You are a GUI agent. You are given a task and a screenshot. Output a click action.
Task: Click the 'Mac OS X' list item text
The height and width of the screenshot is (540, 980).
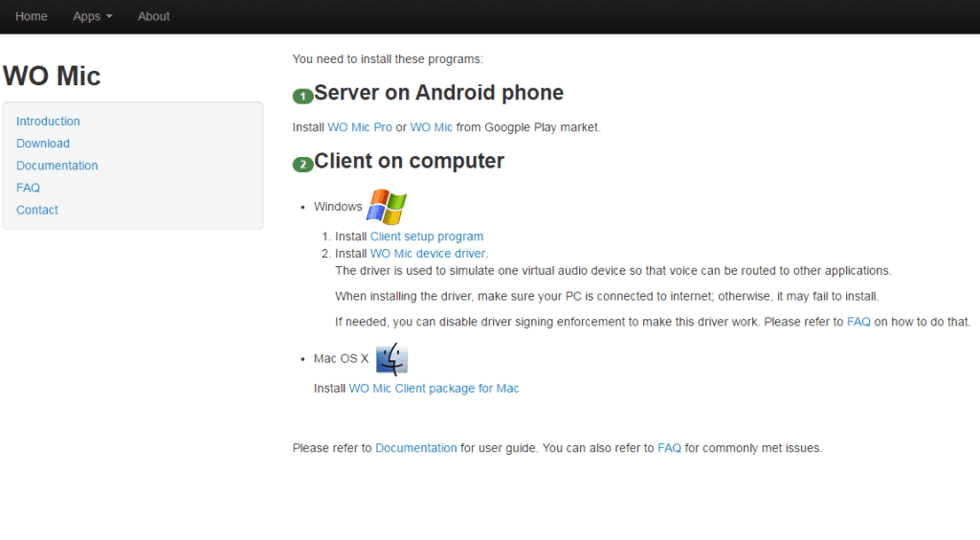(x=342, y=359)
